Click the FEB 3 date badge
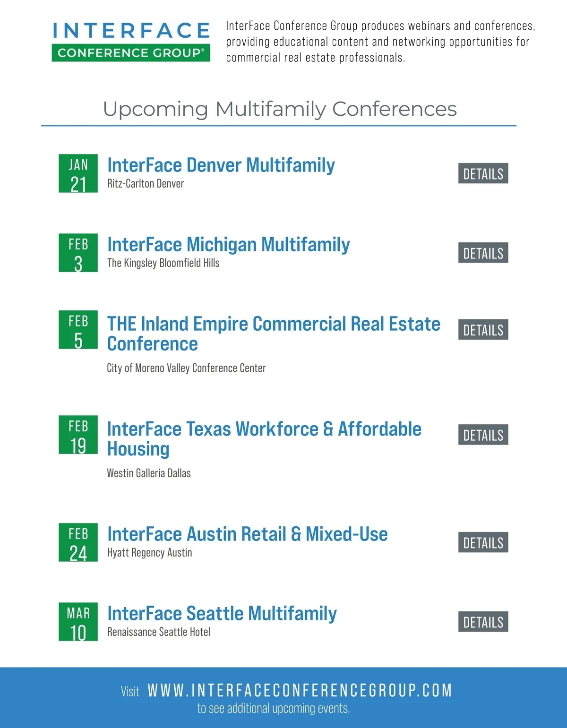Screen dimensions: 567x728 [x=78, y=253]
